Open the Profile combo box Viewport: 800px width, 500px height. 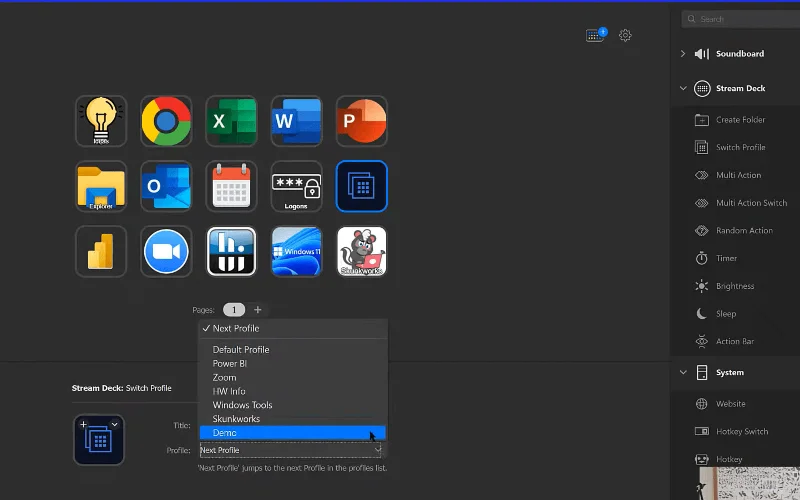tap(291, 450)
